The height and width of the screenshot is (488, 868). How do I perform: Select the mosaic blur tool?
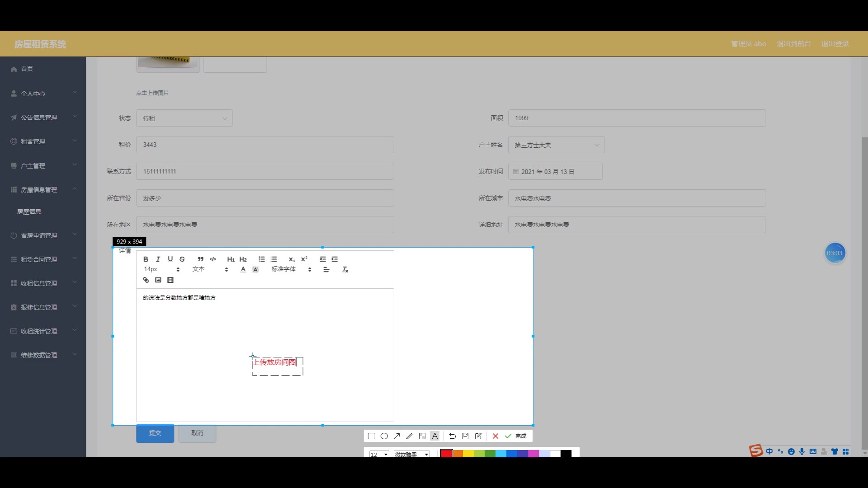point(422,436)
